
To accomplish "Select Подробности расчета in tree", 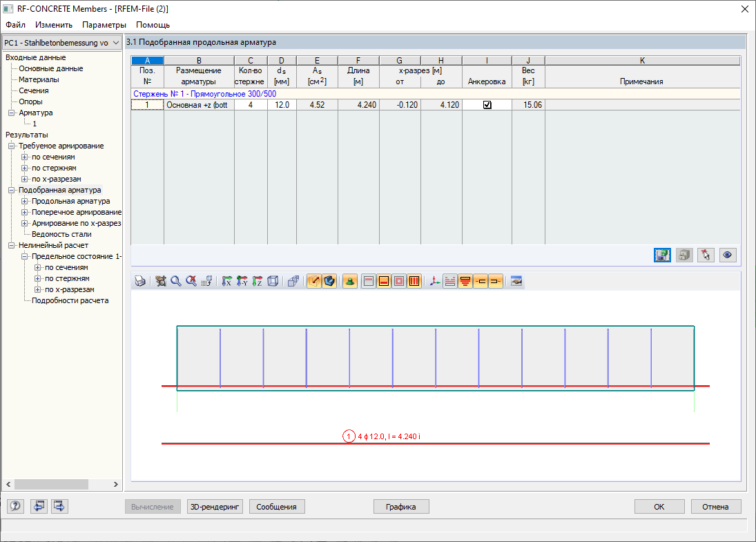I will tap(70, 300).
